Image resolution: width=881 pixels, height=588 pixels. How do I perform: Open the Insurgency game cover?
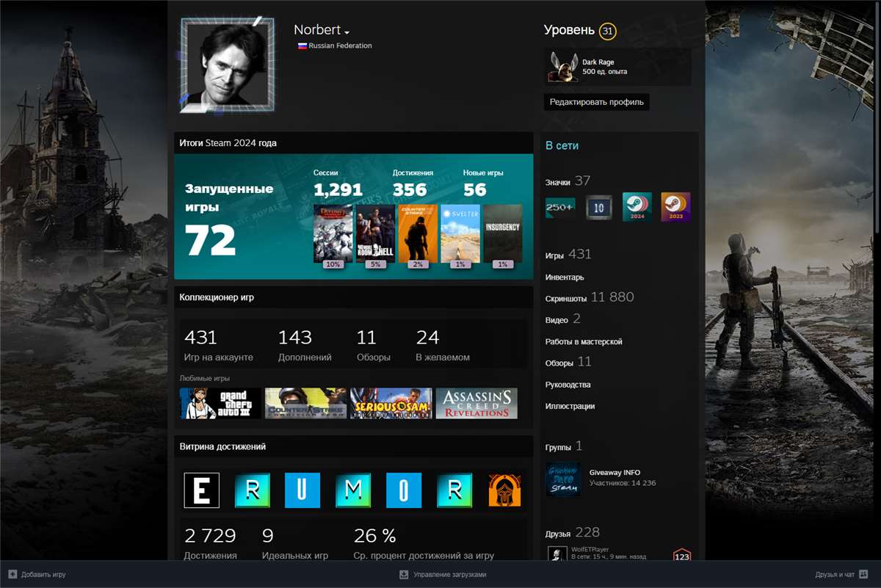pos(503,233)
